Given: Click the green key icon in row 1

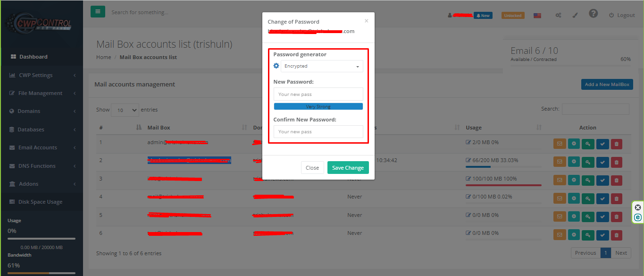Looking at the screenshot, I should (x=588, y=144).
